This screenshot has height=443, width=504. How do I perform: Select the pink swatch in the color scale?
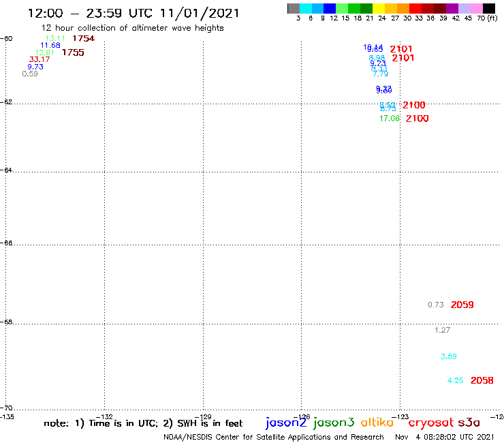(477, 8)
